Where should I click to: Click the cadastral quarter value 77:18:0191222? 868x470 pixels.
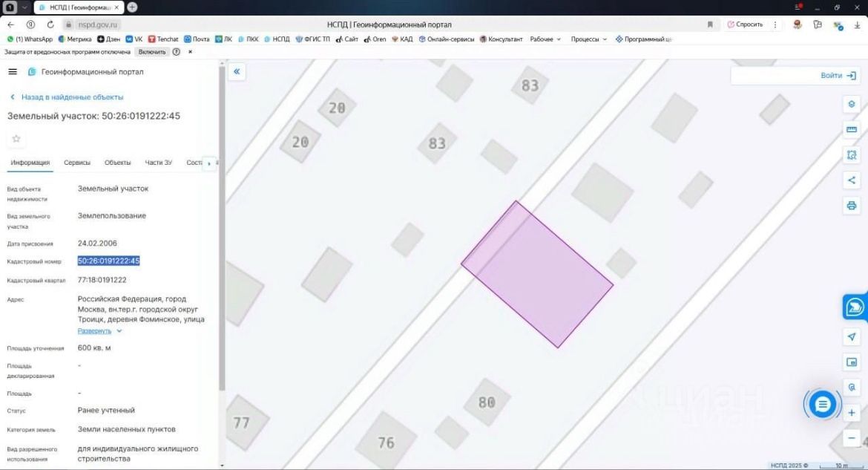pos(102,280)
